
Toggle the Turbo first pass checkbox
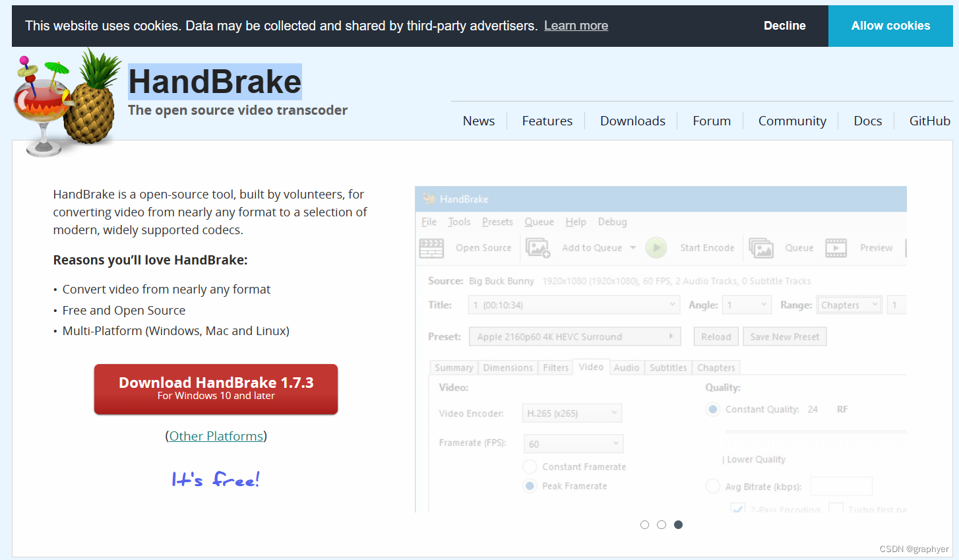836,509
